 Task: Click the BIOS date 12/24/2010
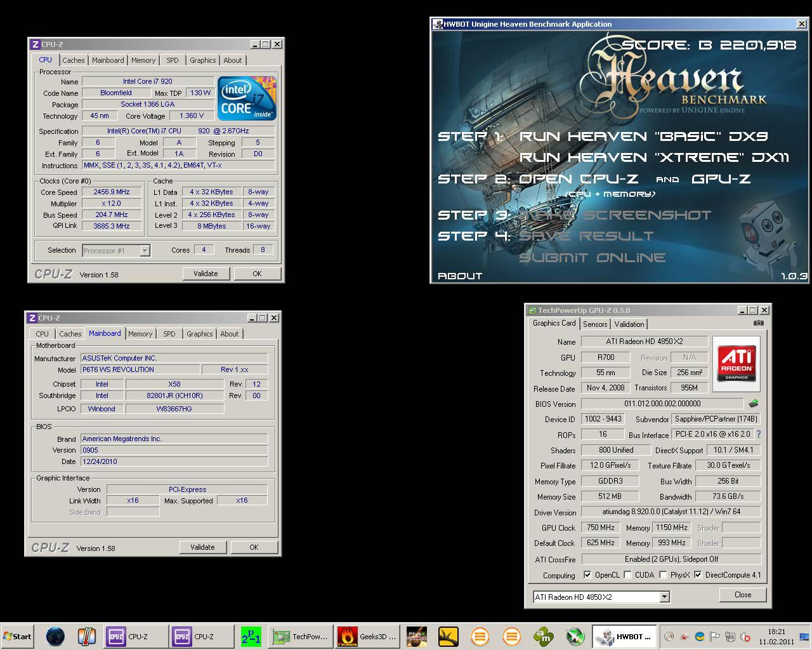coord(174,461)
